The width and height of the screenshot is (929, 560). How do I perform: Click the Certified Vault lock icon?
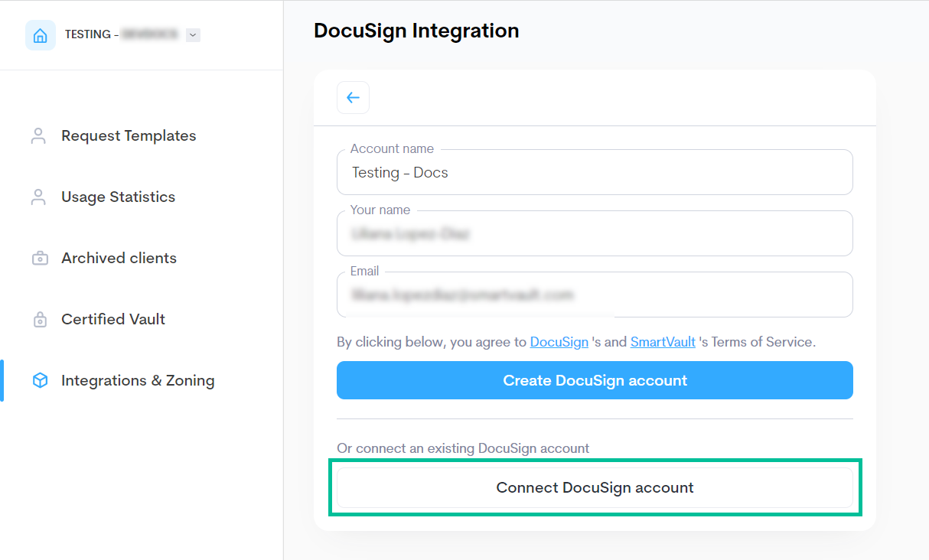click(x=39, y=319)
